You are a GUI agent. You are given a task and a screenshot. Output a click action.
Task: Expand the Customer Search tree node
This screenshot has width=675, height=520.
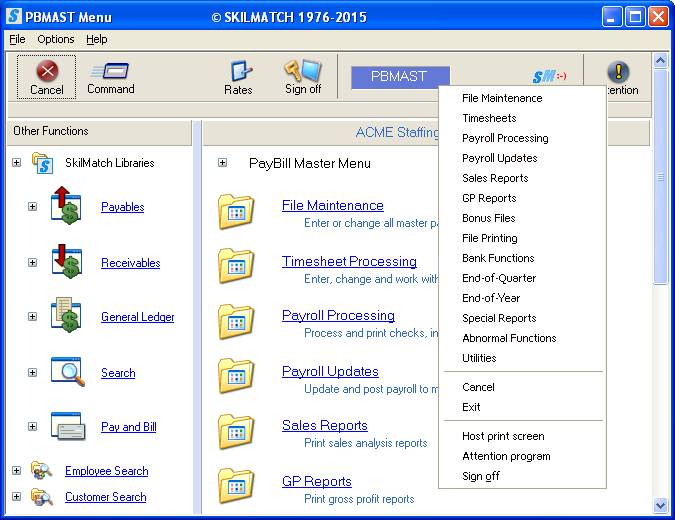[x=16, y=496]
